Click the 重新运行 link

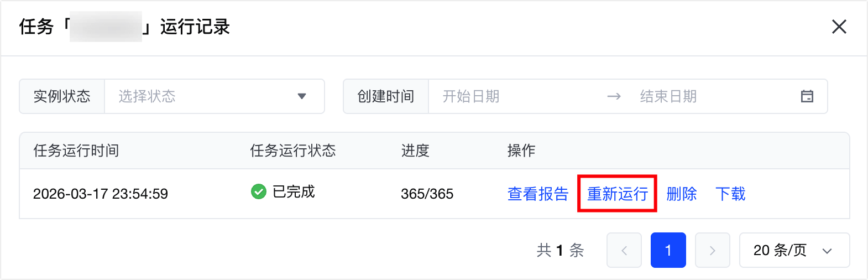pos(618,194)
